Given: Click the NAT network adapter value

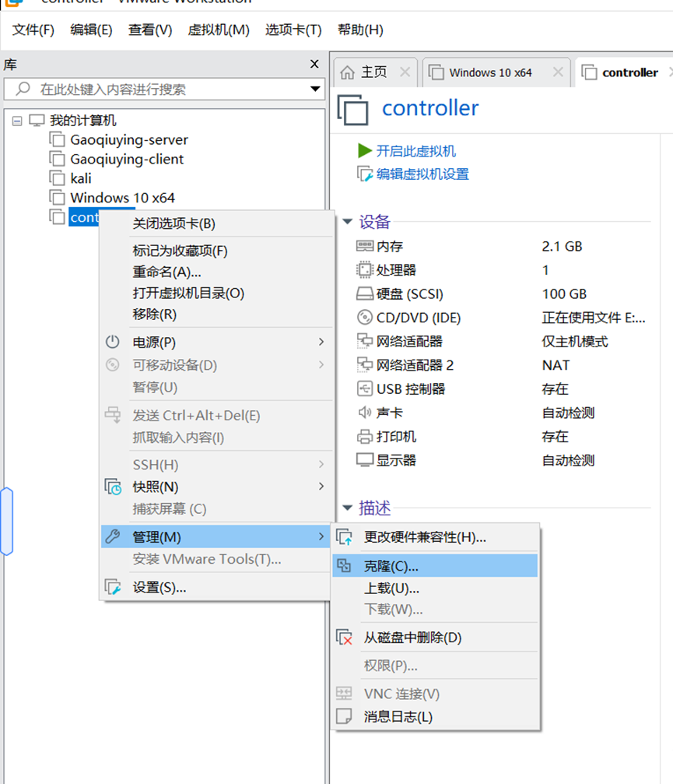Looking at the screenshot, I should click(556, 365).
